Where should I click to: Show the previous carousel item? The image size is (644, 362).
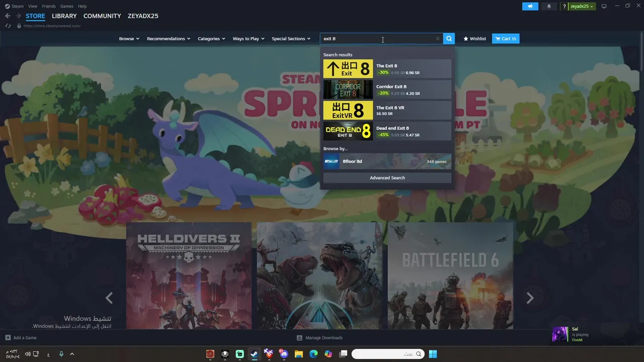click(109, 298)
